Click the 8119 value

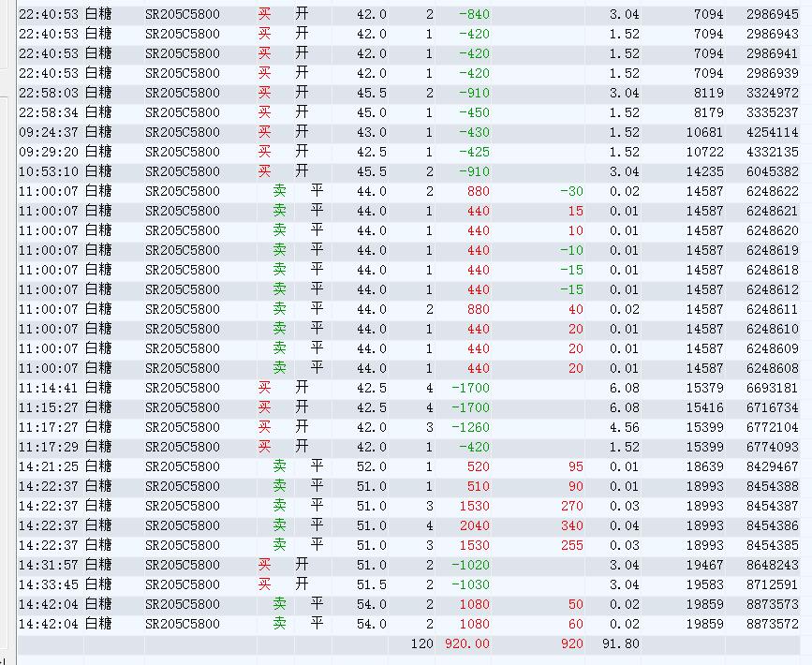coord(708,94)
